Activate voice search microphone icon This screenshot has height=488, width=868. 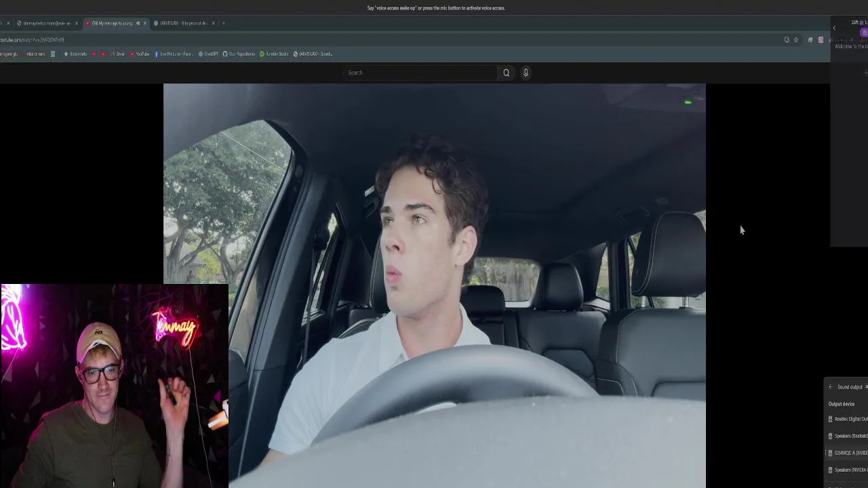(526, 73)
